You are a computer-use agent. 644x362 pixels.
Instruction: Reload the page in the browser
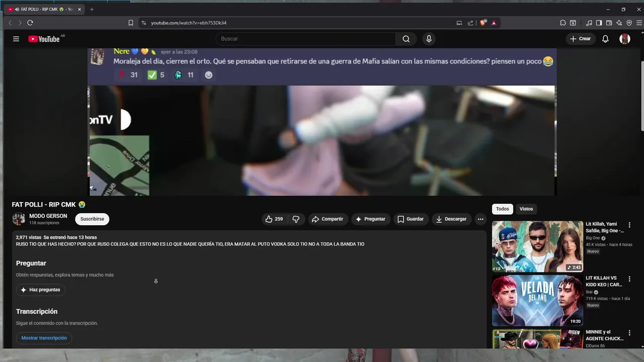30,23
